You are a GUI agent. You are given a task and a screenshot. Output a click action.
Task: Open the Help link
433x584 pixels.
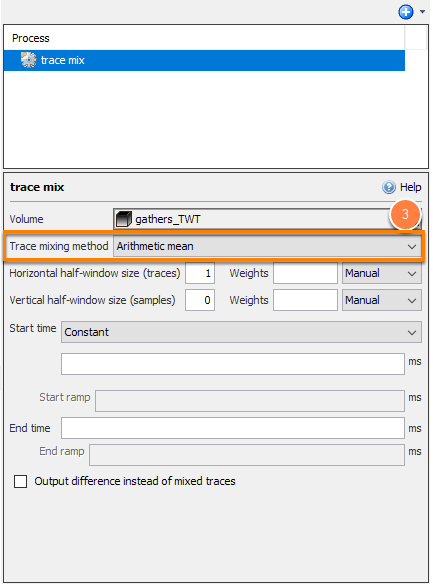point(410,187)
